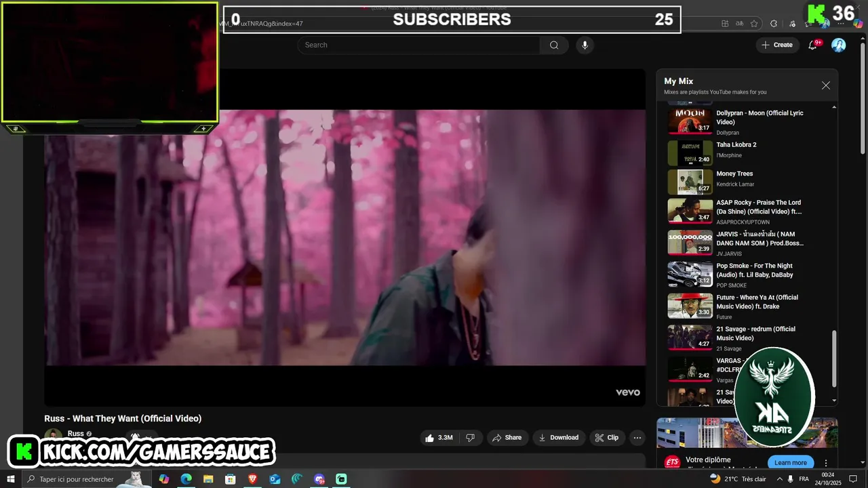This screenshot has height=488, width=868.
Task: Open Microsoft Store from the taskbar
Action: click(x=231, y=479)
